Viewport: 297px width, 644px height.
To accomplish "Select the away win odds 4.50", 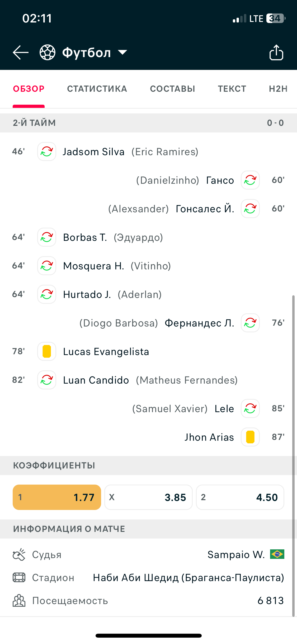I will pyautogui.click(x=240, y=497).
